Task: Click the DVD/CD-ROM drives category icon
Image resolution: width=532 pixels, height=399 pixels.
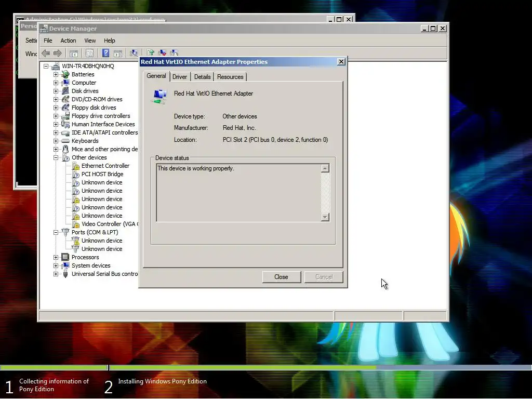Action: tap(65, 99)
